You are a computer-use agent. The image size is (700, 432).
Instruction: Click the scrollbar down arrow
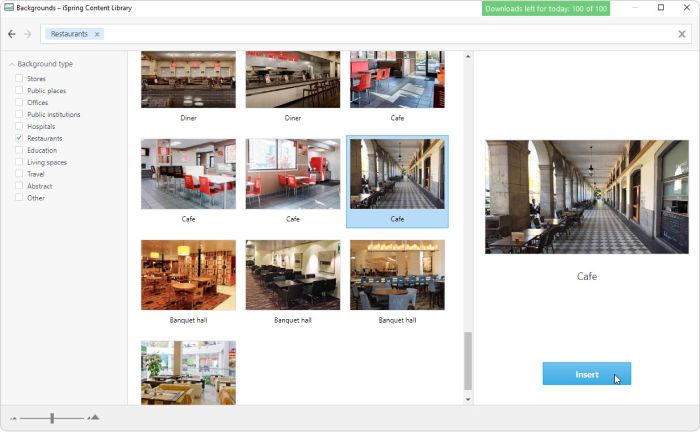tap(468, 399)
